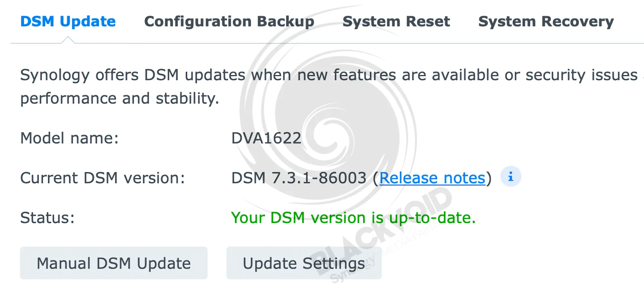
Task: Click the divider line beneath the tabs
Action: tap(354, 43)
